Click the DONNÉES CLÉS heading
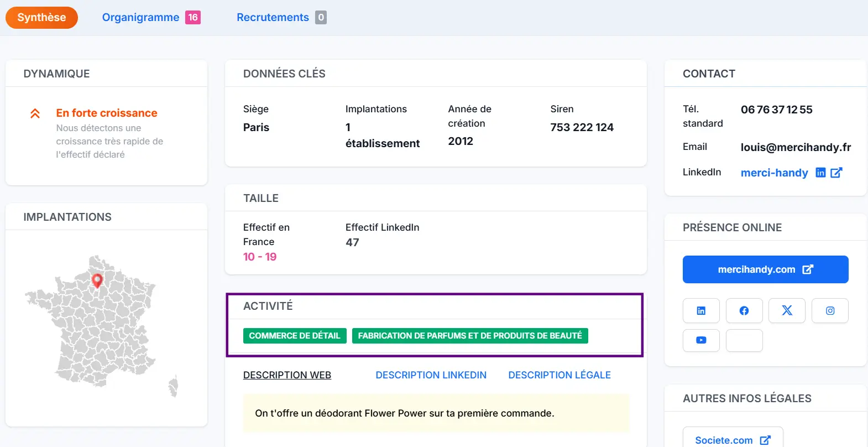 pos(284,74)
